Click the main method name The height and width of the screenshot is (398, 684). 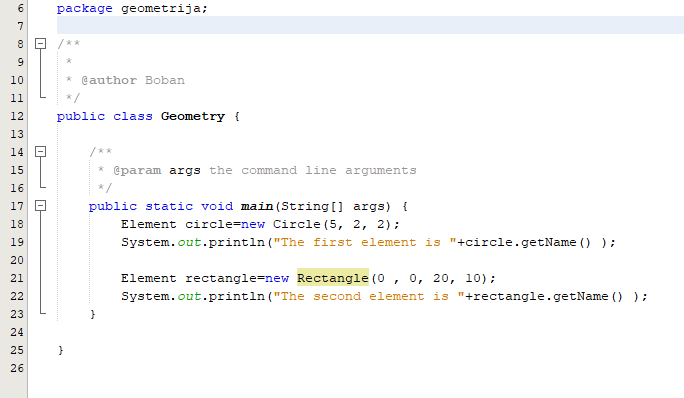[257, 206]
